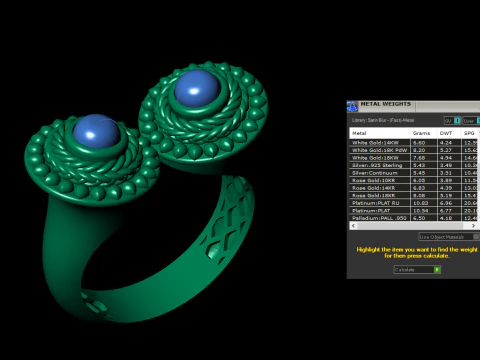Click the DWT column header
480x360 pixels.
click(x=449, y=133)
